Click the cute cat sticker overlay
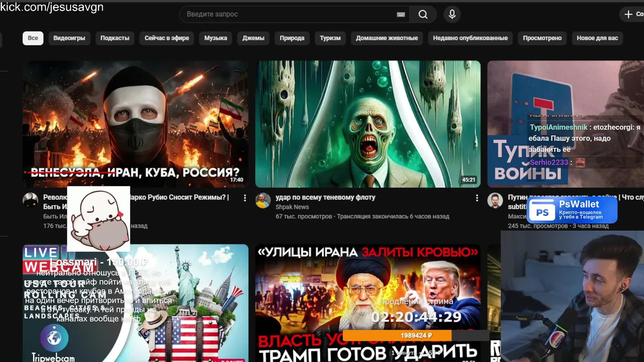 click(99, 219)
